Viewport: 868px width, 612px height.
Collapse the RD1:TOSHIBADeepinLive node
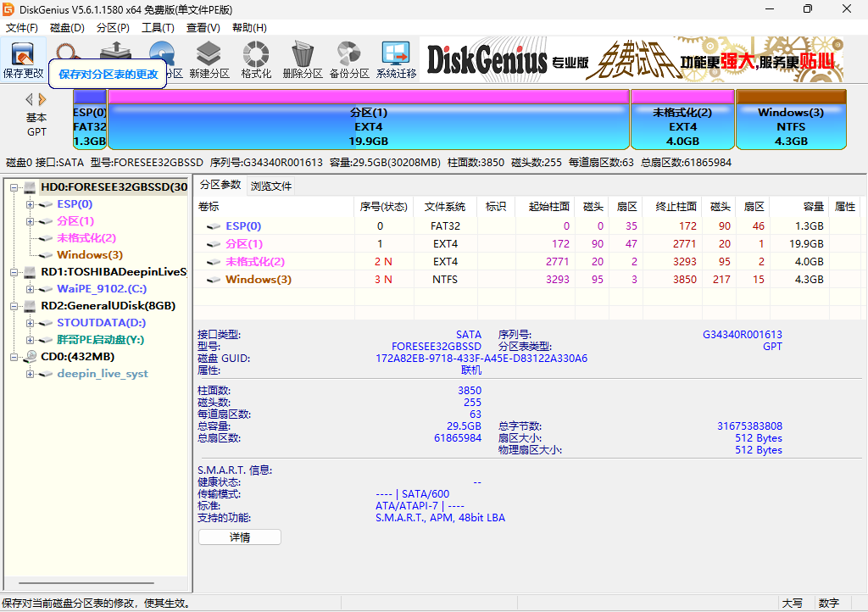(x=14, y=272)
